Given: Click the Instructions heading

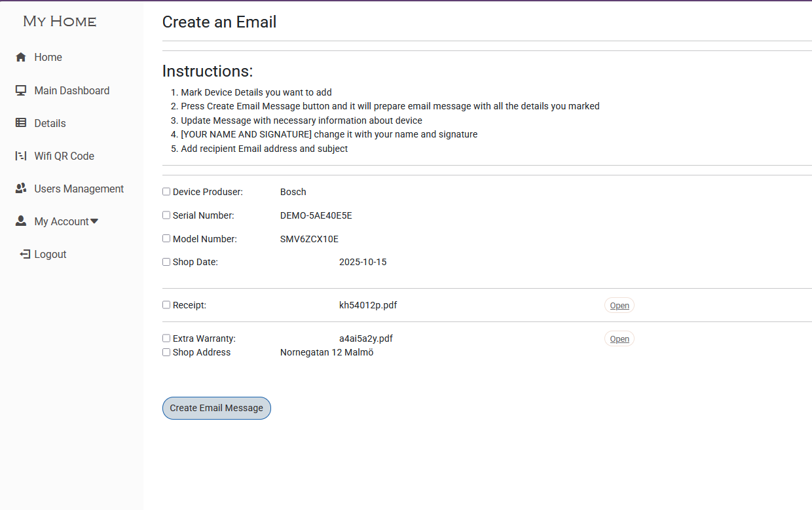Looking at the screenshot, I should 208,71.
